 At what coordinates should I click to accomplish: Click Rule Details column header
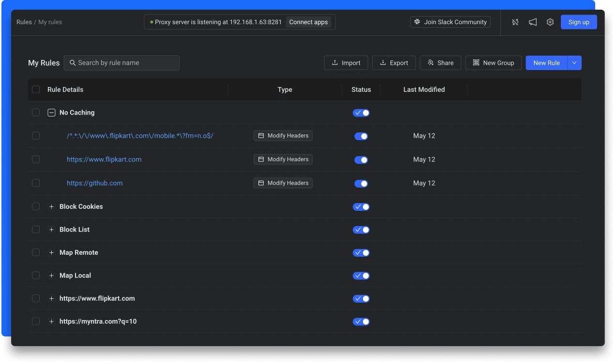point(65,89)
